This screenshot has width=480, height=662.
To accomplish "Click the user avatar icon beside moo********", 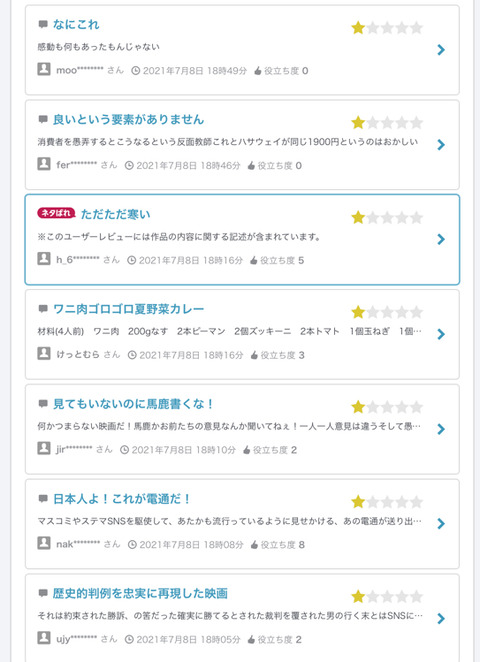I will 44,69.
